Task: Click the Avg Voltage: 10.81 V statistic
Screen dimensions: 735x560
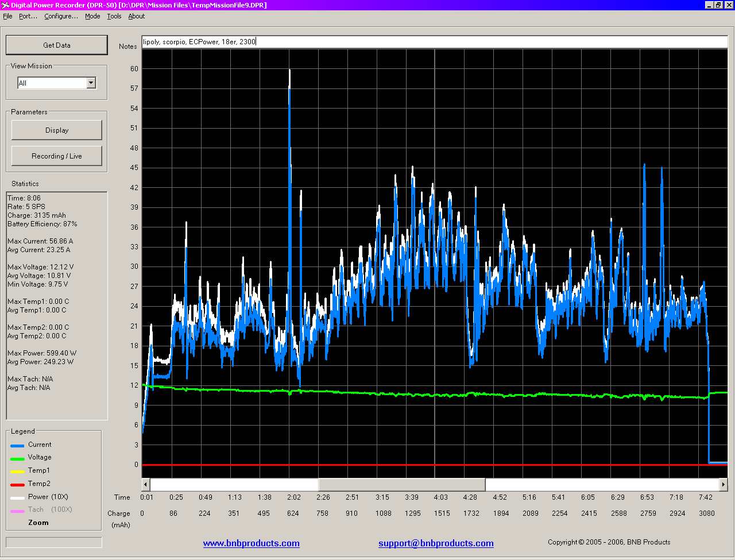Action: point(39,275)
